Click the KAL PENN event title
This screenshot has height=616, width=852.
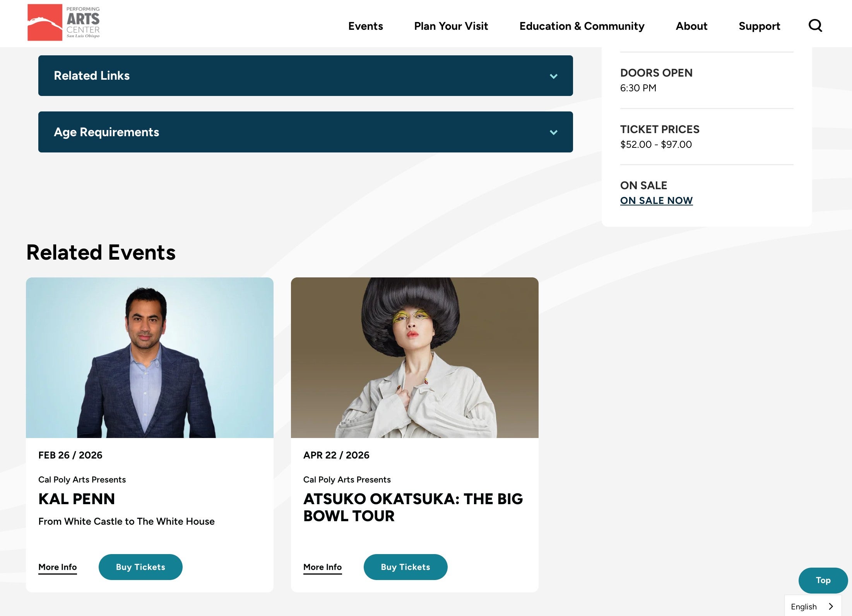(x=77, y=499)
